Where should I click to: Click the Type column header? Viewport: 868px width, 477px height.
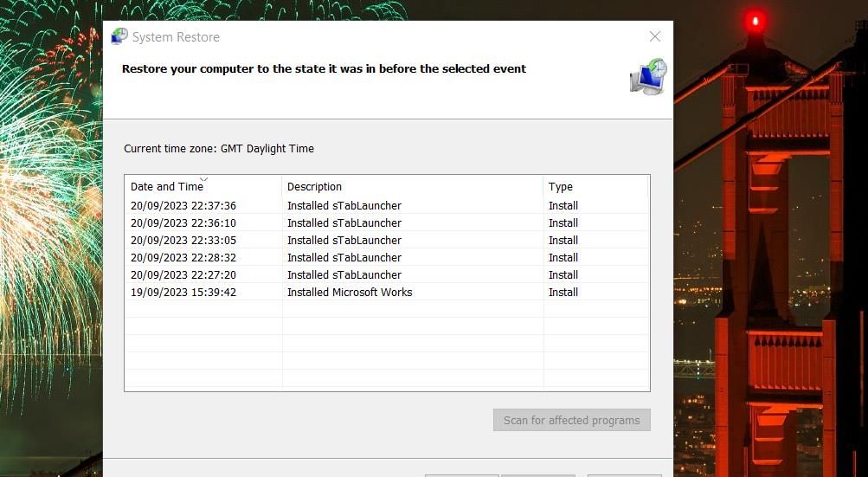coord(561,187)
